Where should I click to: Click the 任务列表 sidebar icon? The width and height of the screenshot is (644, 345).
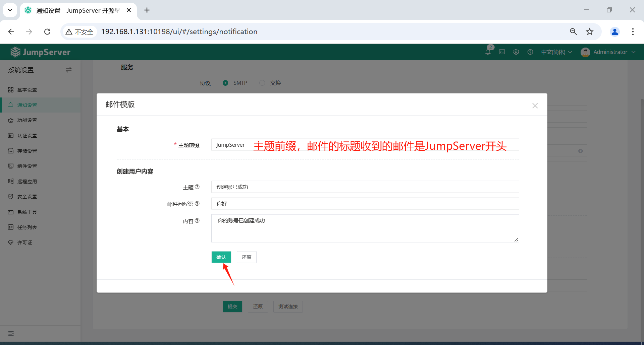pyautogui.click(x=11, y=227)
